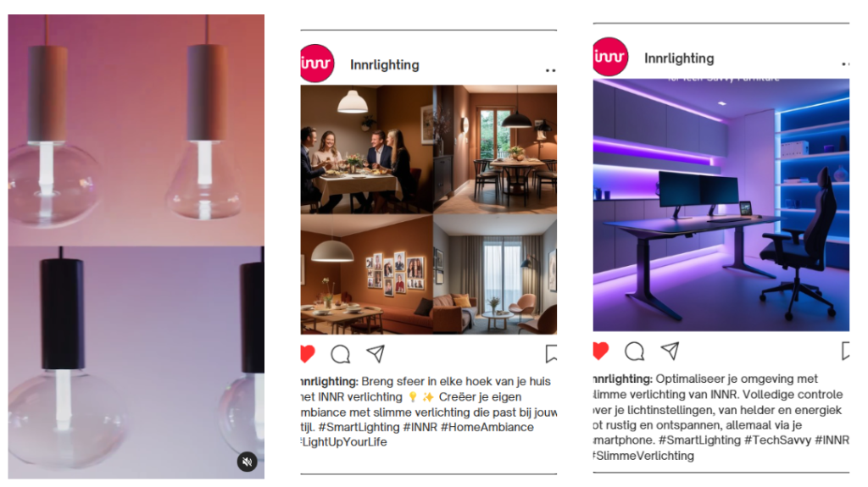Open INNR logo avatar on middle post
The width and height of the screenshot is (868, 487).
317,64
